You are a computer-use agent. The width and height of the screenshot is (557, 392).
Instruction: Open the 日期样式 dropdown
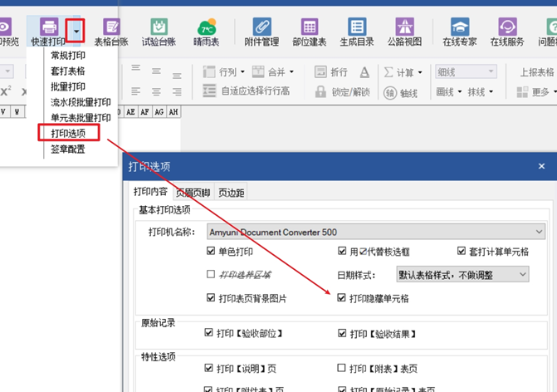coord(463,274)
